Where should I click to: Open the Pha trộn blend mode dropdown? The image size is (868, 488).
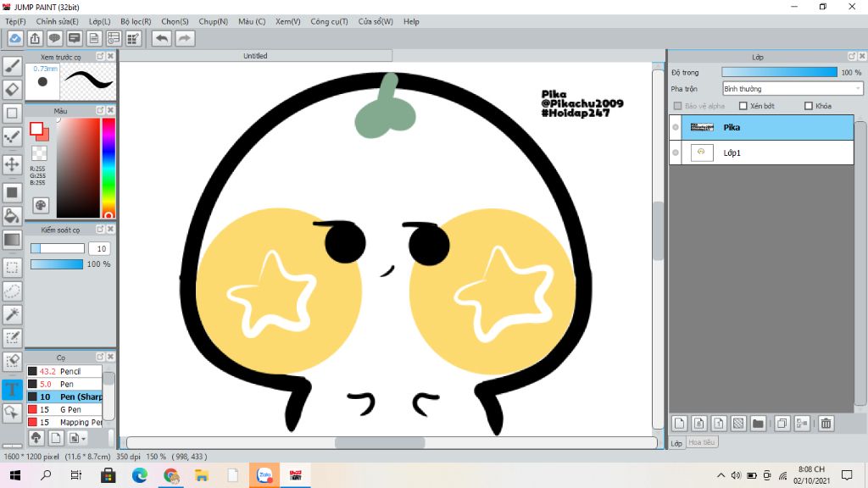coord(793,88)
